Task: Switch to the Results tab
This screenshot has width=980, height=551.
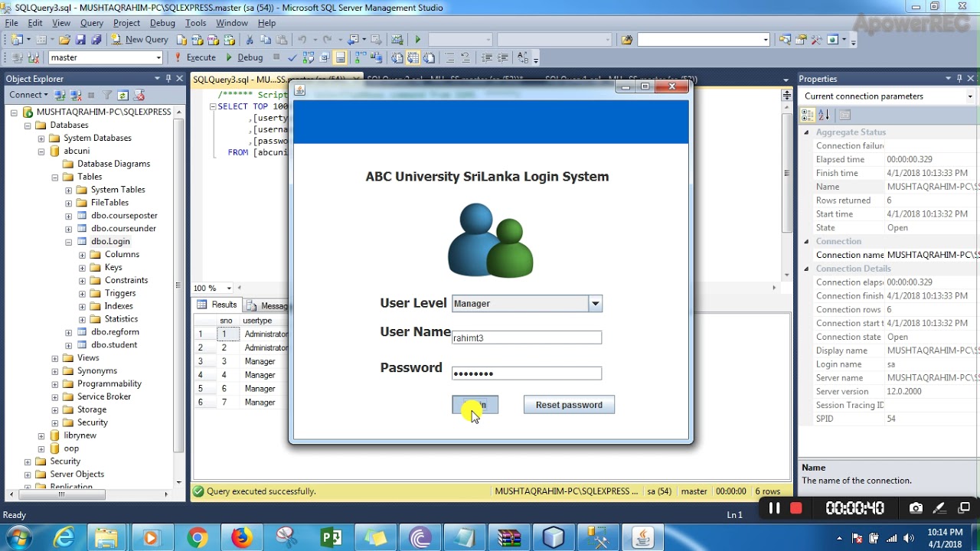Action: (x=217, y=305)
